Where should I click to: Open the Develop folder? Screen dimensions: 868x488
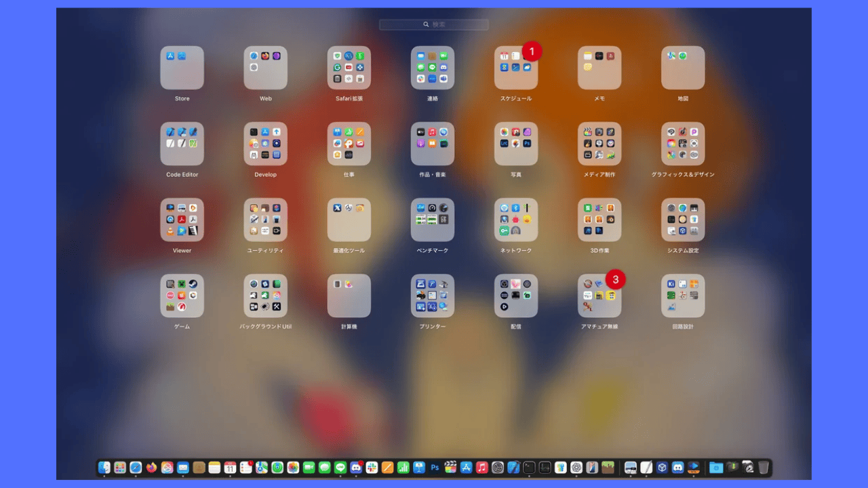[x=265, y=144]
